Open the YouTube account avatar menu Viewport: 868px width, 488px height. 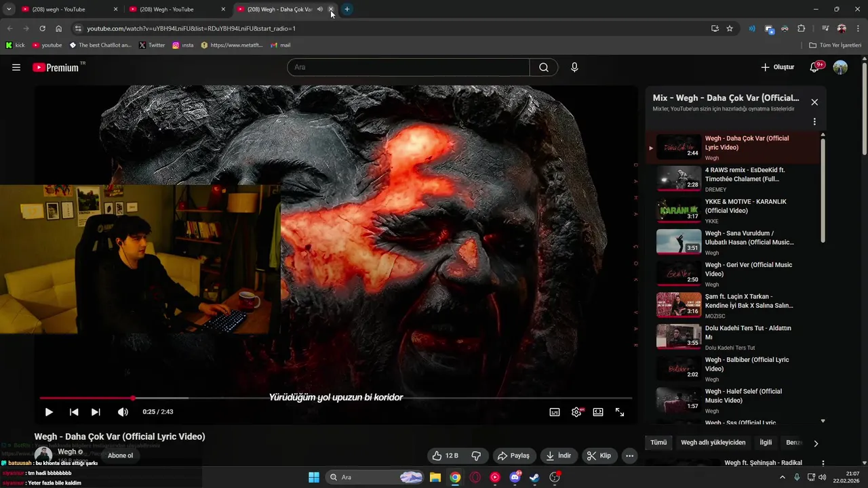(840, 67)
